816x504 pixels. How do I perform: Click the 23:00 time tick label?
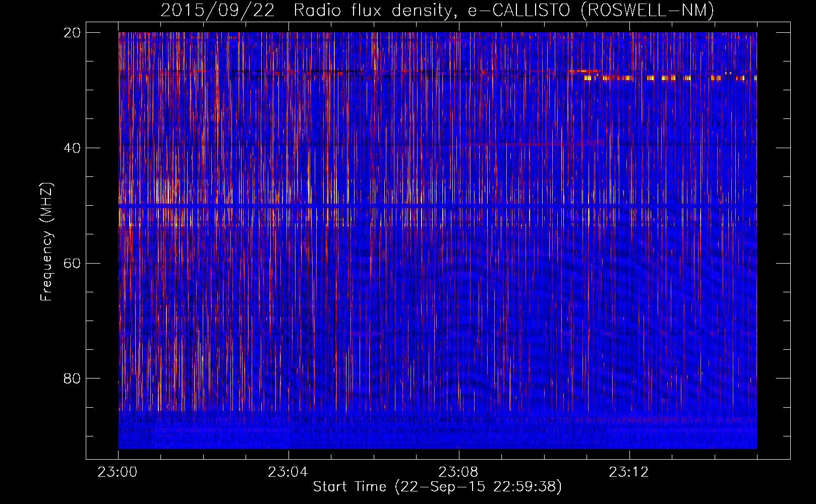click(118, 472)
